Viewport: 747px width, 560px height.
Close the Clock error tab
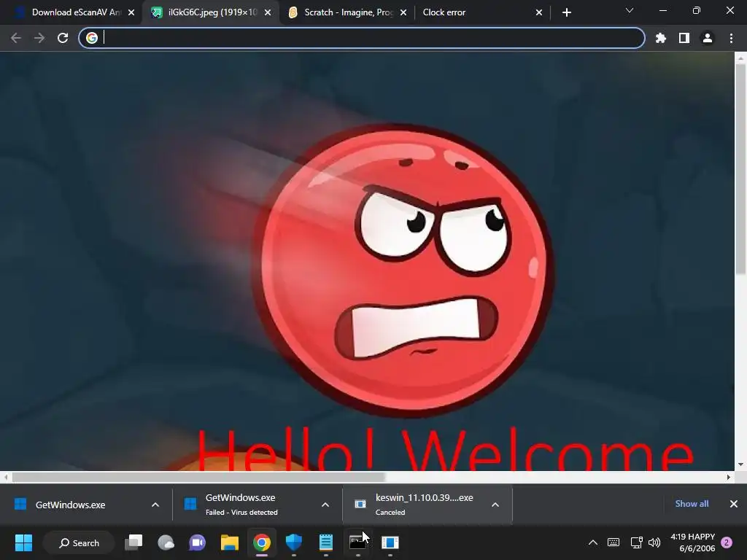539,13
